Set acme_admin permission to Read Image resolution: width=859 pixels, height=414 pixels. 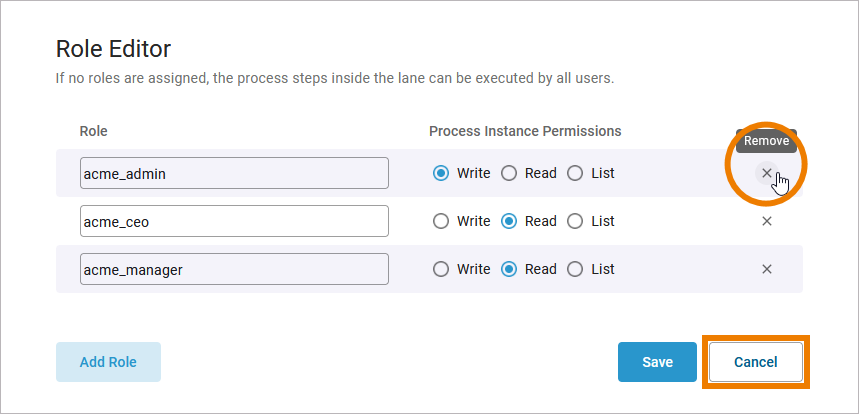(509, 173)
